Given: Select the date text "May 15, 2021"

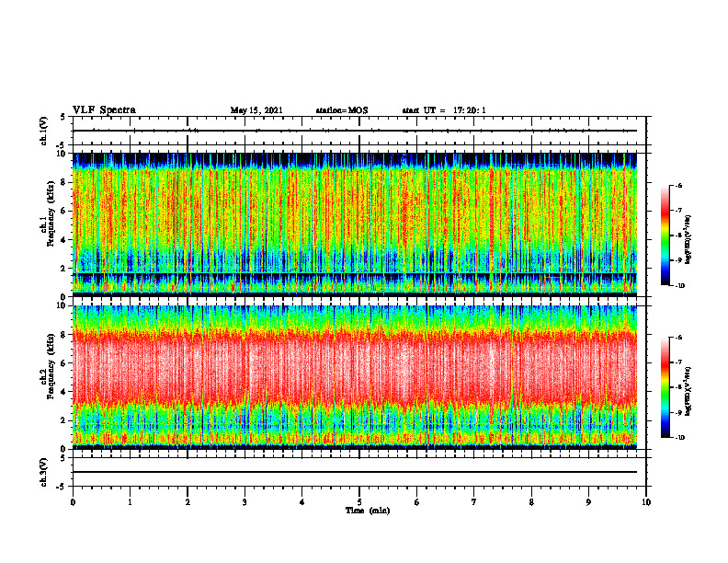Looking at the screenshot, I should 256,110.
